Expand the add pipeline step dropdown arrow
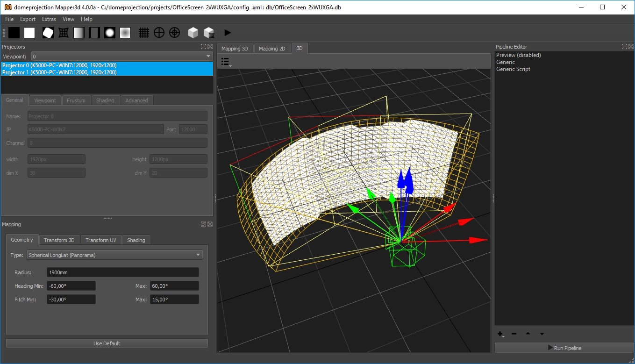 point(503,335)
